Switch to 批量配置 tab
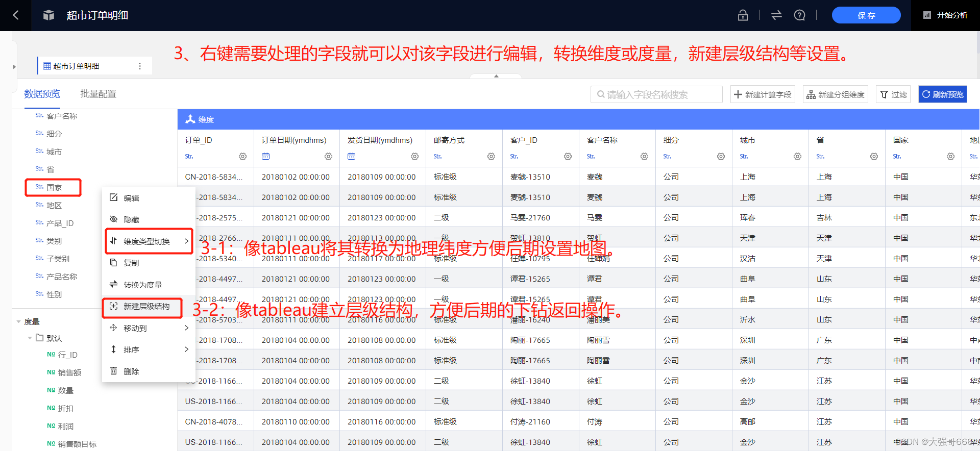This screenshot has height=451, width=980. pyautogui.click(x=98, y=94)
